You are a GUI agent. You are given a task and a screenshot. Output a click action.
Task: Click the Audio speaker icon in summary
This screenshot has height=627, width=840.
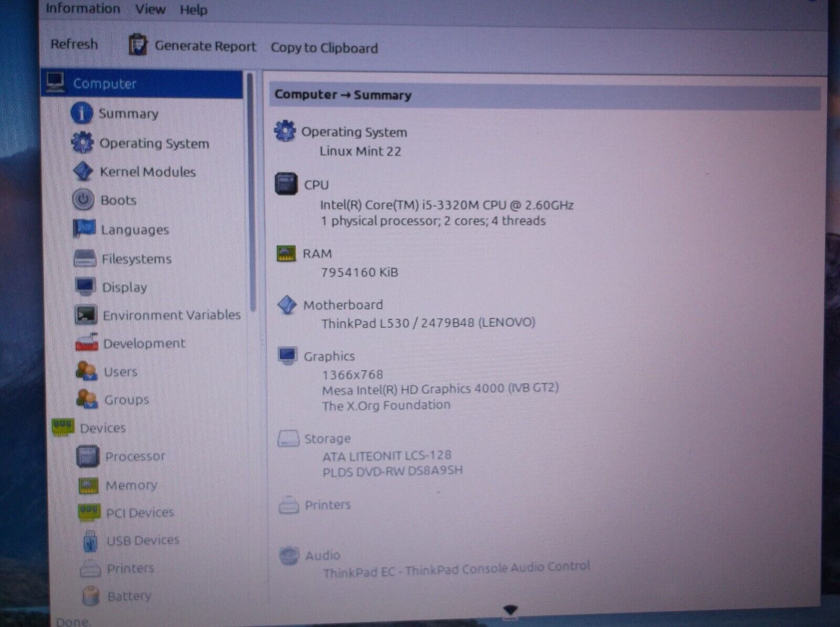tap(289, 556)
